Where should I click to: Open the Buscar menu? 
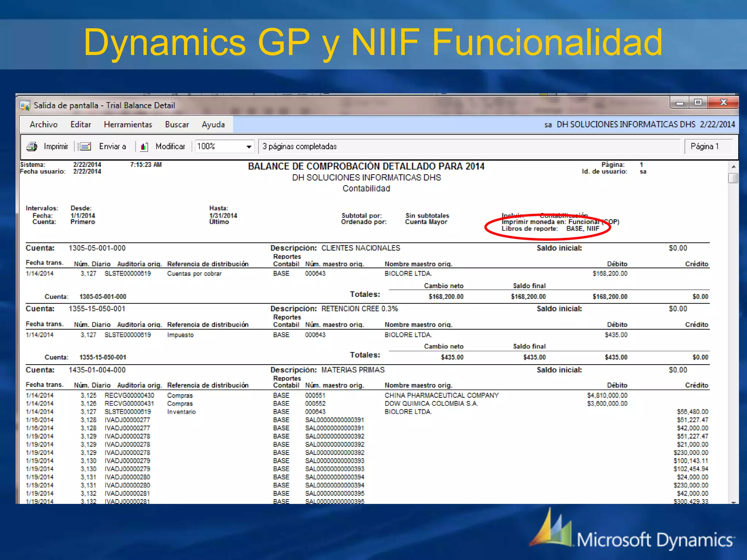[x=177, y=124]
